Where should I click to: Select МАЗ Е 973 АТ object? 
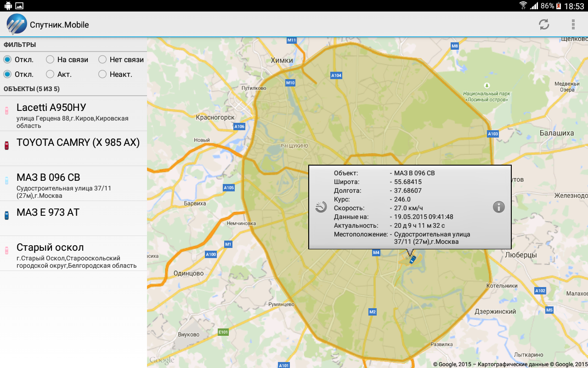(73, 218)
